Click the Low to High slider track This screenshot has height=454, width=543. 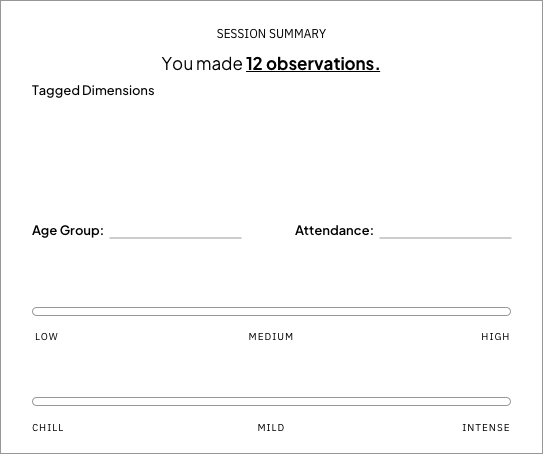(x=272, y=311)
